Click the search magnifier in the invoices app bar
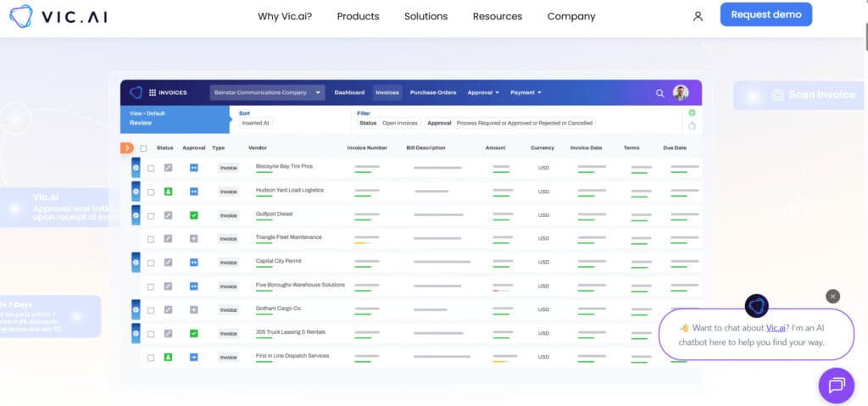This screenshot has height=406, width=868. 659,92
